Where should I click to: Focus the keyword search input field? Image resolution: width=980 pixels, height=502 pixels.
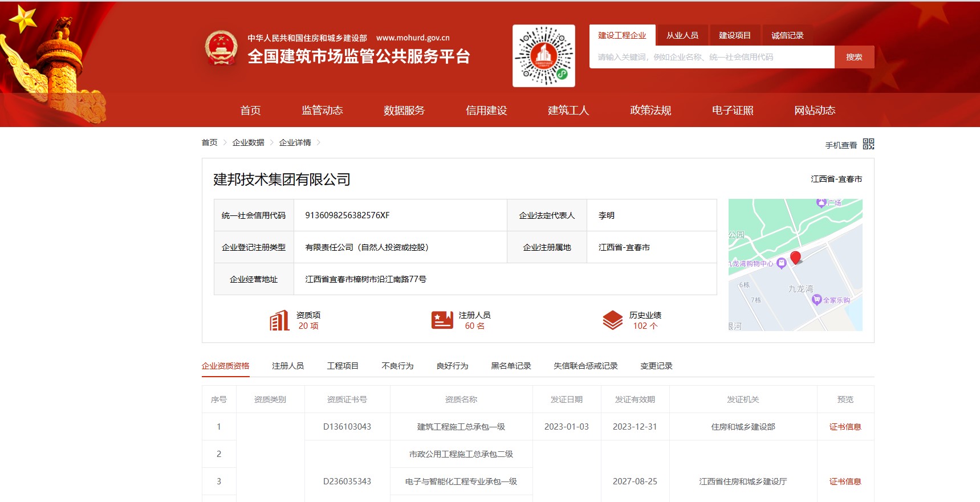712,57
